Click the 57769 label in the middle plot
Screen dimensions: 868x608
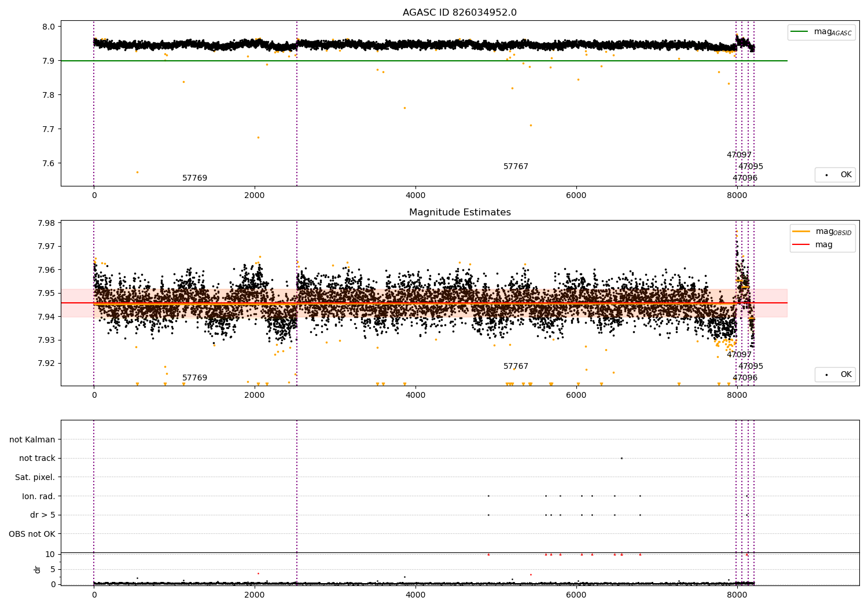click(194, 378)
